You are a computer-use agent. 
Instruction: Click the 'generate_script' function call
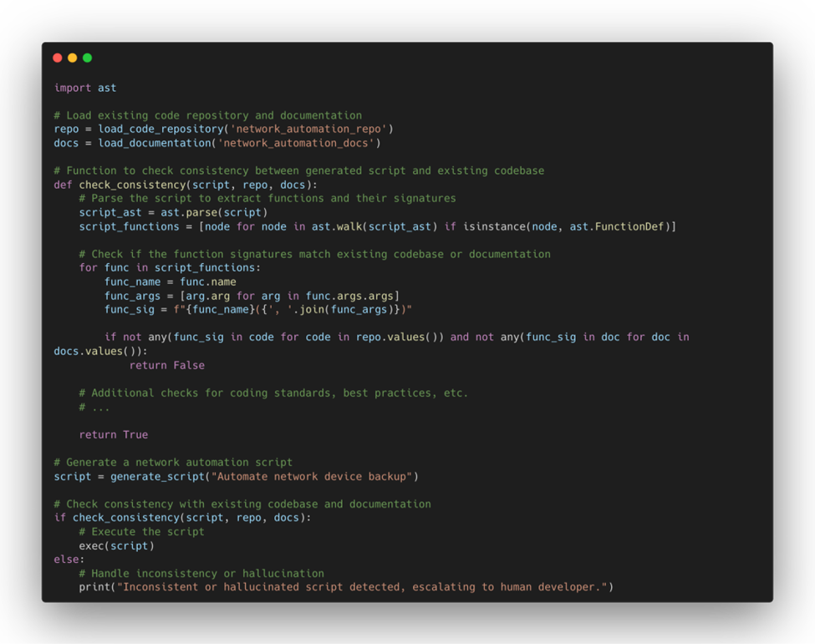coord(157,476)
